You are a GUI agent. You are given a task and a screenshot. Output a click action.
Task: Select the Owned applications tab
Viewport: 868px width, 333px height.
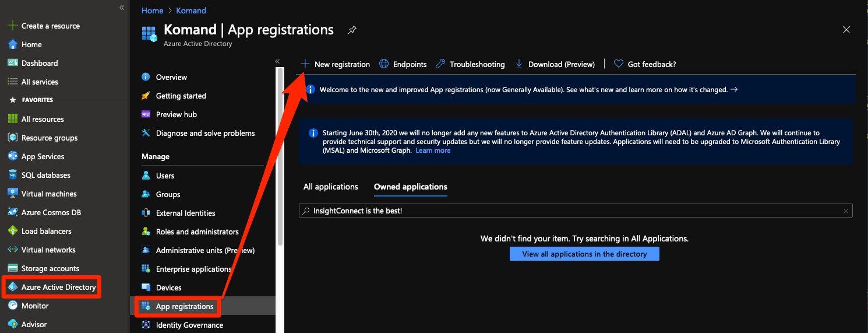[410, 187]
